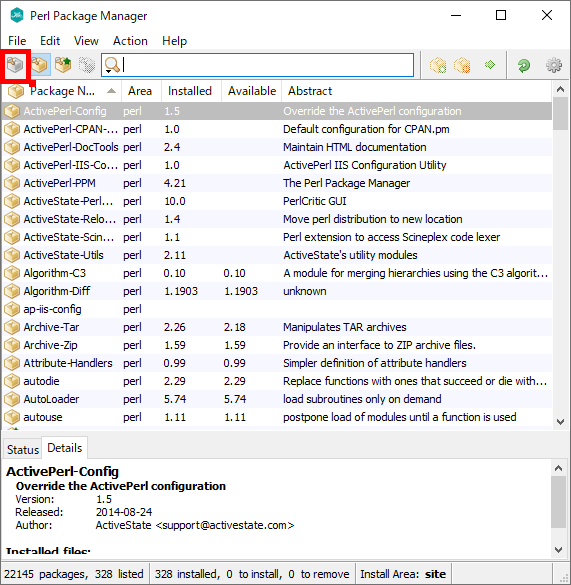Click the package icon beside Algorithm-C3
The width and height of the screenshot is (571, 585).
point(12,273)
